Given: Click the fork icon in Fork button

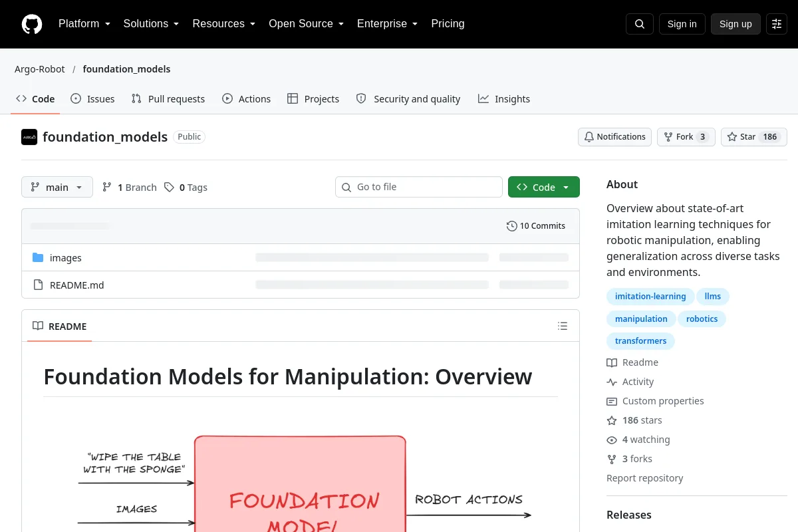Looking at the screenshot, I should coord(668,137).
